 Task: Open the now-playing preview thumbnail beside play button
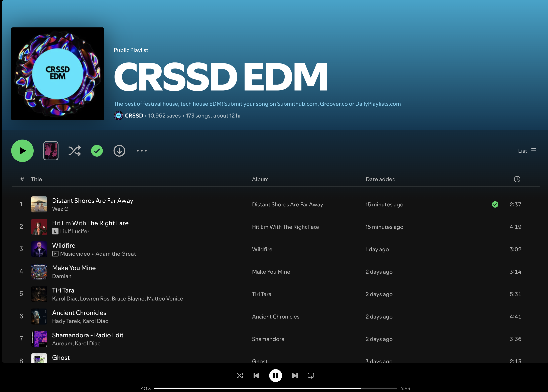pos(51,151)
